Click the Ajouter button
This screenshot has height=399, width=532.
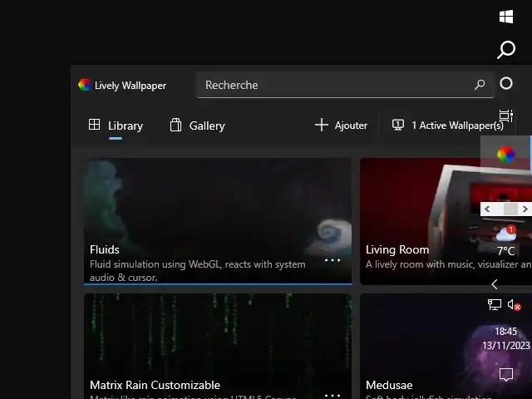tap(341, 126)
